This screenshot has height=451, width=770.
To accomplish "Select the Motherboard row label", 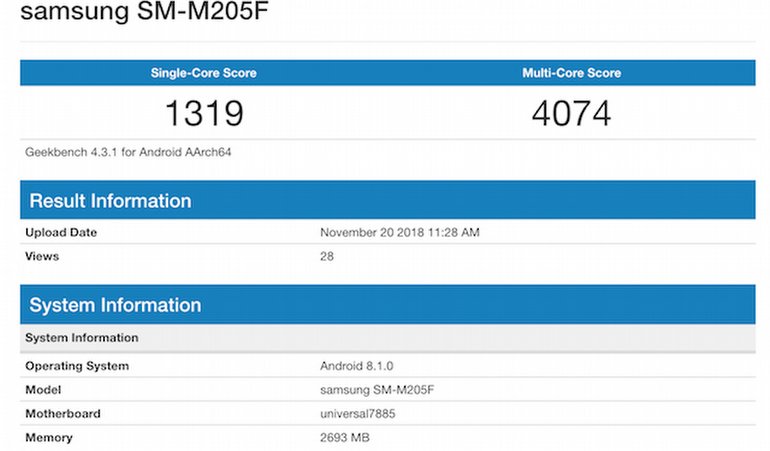I will [63, 414].
